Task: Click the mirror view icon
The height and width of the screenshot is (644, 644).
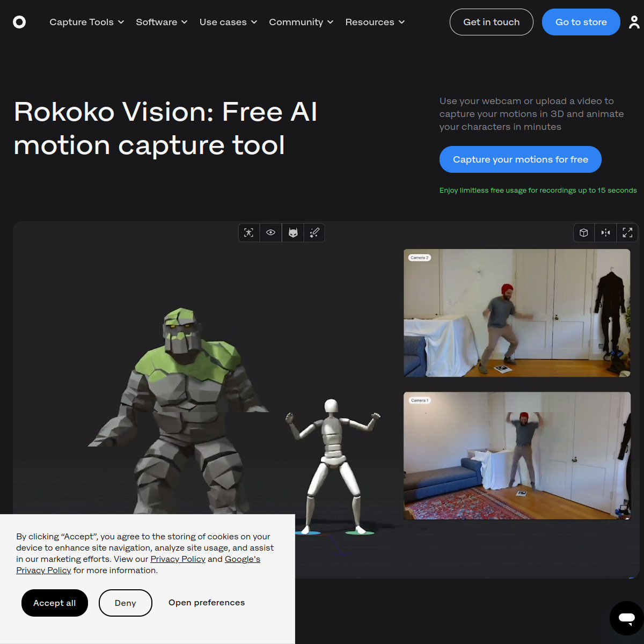Action: pyautogui.click(x=605, y=232)
